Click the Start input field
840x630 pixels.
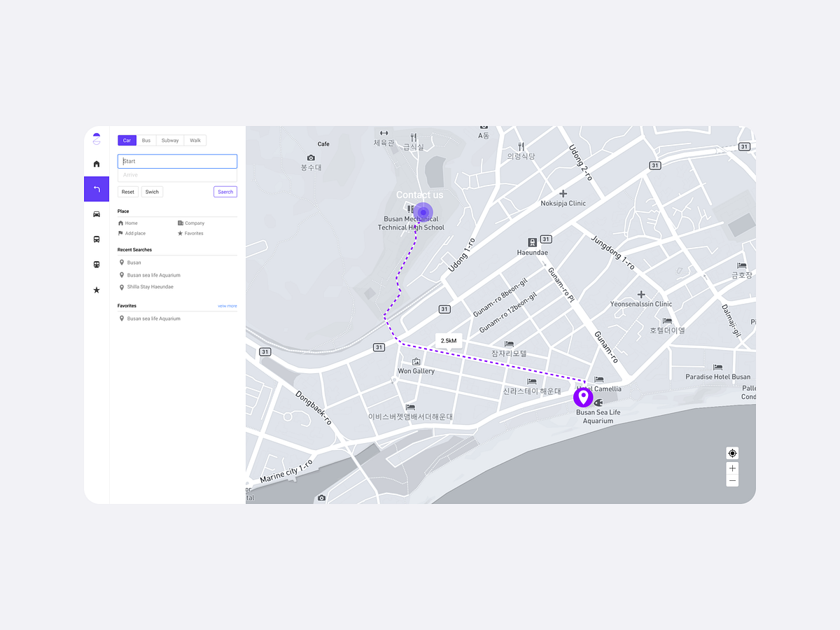(177, 161)
